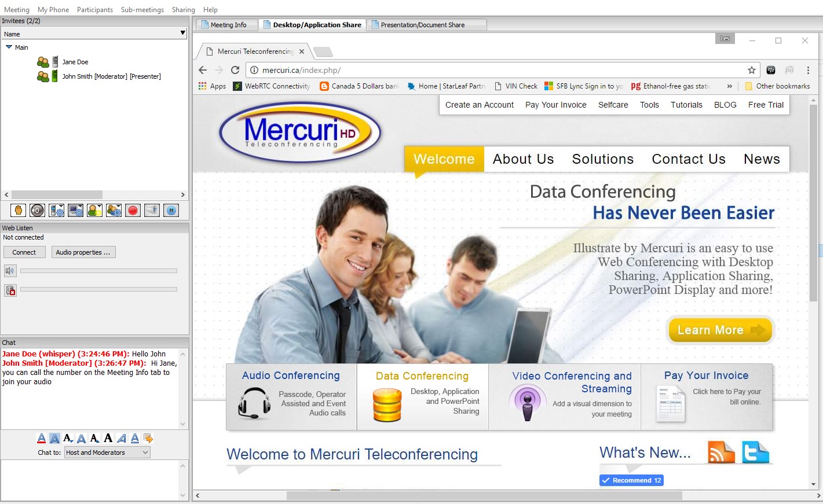Expand the bookmarks overflow chevron

pos(729,86)
